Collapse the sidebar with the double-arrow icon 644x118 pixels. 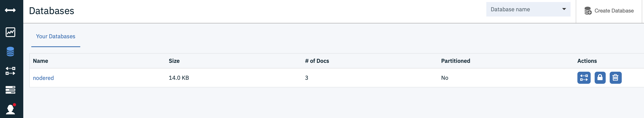pyautogui.click(x=10, y=10)
